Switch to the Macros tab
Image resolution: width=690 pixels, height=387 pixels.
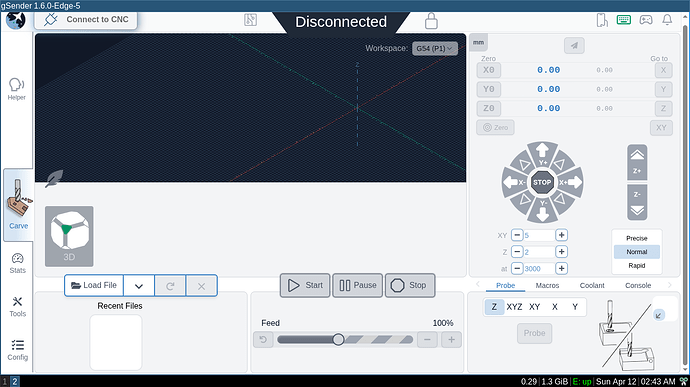[x=547, y=285]
